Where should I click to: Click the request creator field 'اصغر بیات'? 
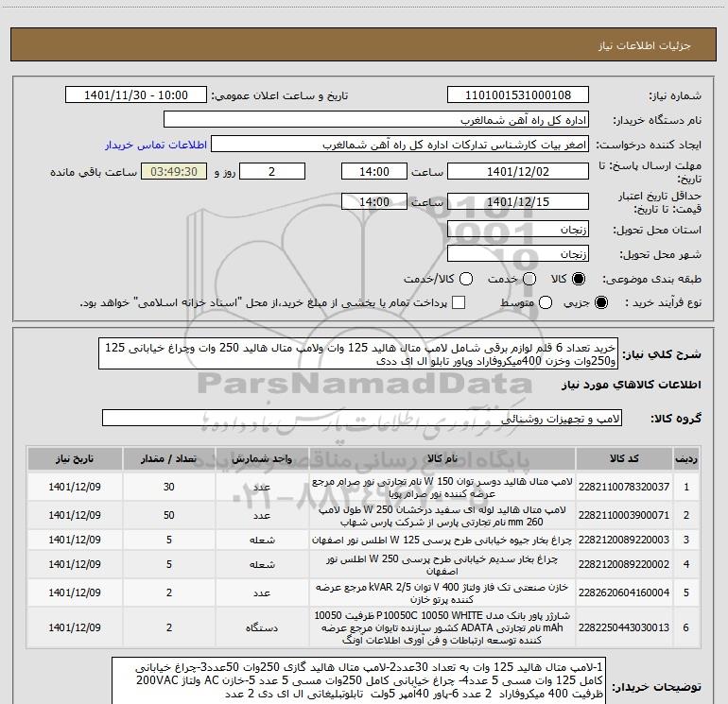click(400, 145)
